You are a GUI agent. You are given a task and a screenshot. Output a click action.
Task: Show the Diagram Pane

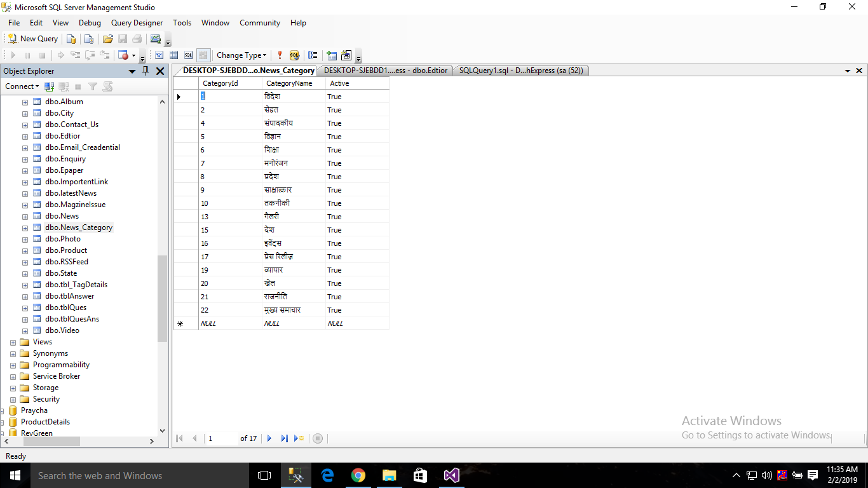click(159, 55)
